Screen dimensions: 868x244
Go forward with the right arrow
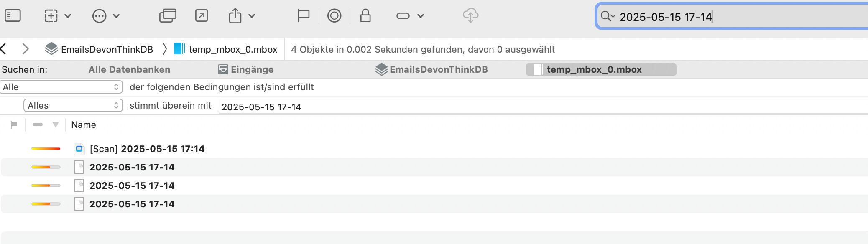point(26,49)
